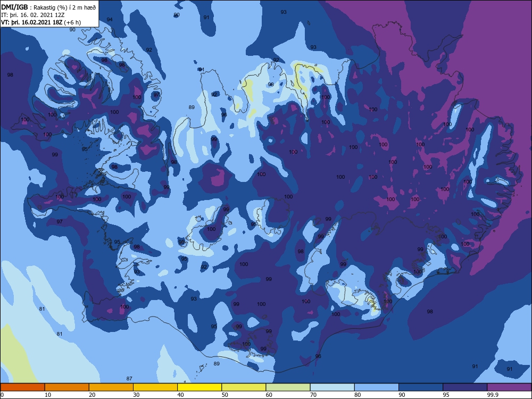Screen dimensions: 532x399
Task: Select the "20" legend scale label
Action: point(92,395)
